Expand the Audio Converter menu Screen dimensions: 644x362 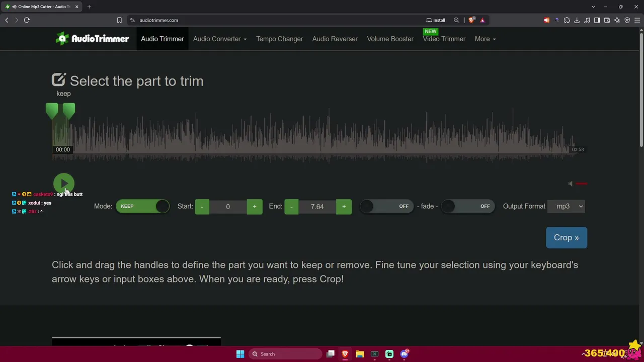tap(220, 39)
